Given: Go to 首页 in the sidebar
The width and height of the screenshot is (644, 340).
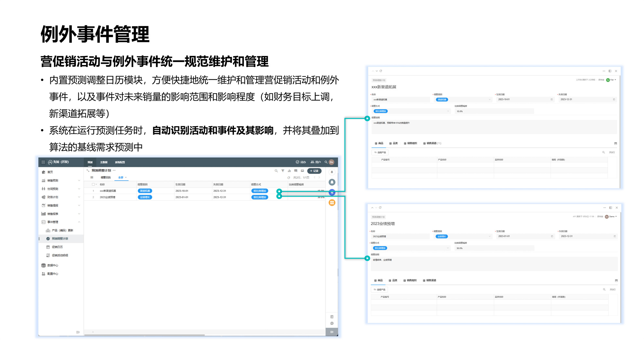Looking at the screenshot, I should (61, 172).
